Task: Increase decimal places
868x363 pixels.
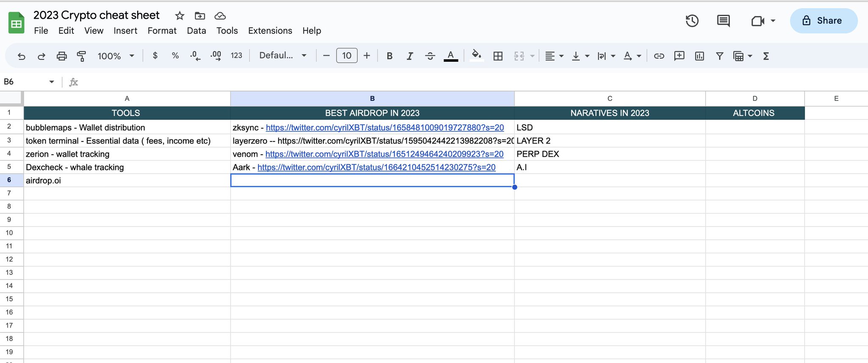Action: tap(216, 55)
